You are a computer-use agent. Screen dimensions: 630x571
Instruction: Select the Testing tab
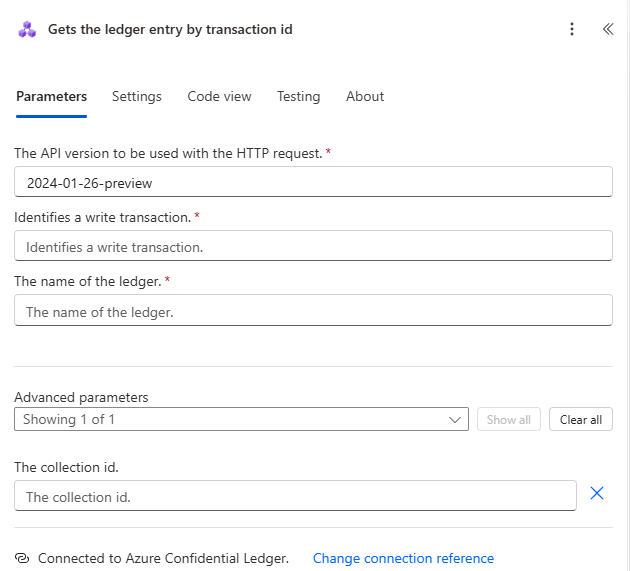(x=298, y=97)
